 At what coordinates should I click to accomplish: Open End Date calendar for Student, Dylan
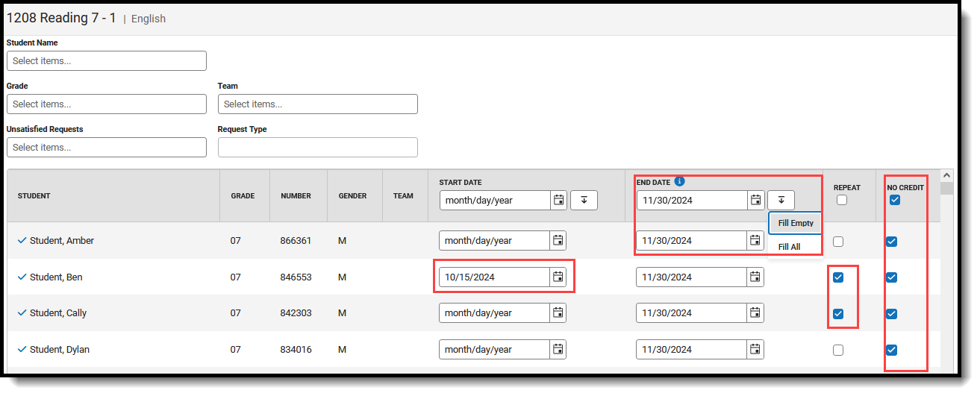[x=755, y=349]
